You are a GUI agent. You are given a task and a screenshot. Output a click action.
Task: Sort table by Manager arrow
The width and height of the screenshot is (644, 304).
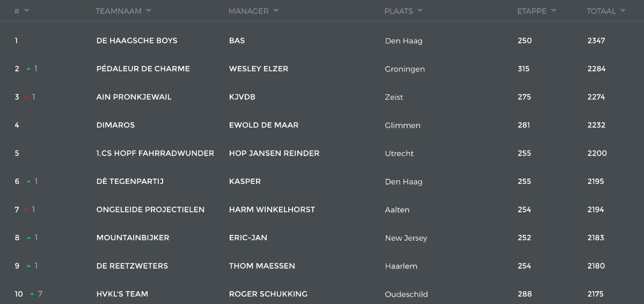[x=276, y=11]
